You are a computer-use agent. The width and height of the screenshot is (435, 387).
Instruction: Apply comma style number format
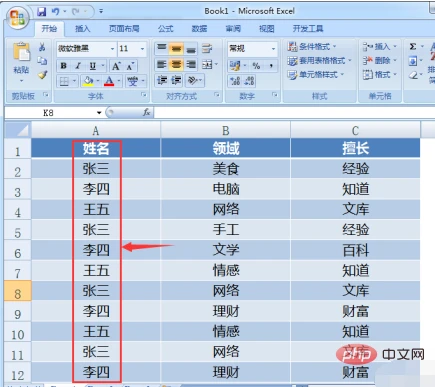pyautogui.click(x=271, y=66)
